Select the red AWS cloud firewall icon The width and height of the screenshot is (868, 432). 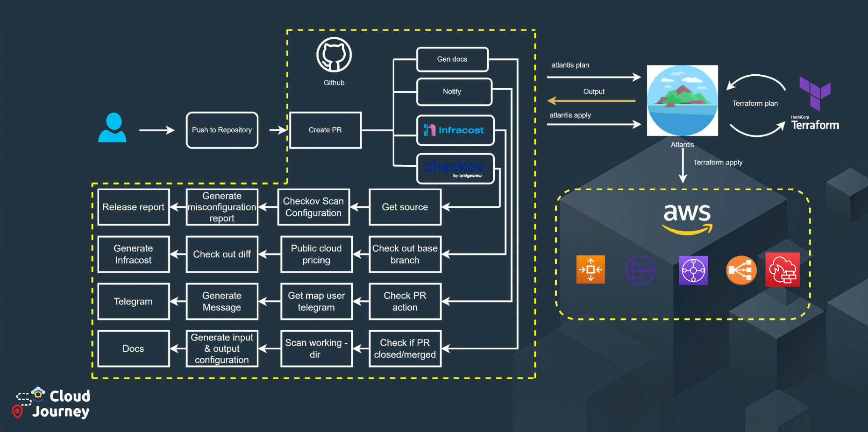pos(783,269)
